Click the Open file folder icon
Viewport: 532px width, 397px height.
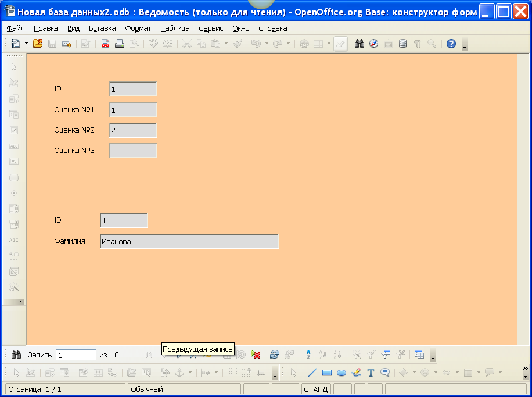click(38, 44)
